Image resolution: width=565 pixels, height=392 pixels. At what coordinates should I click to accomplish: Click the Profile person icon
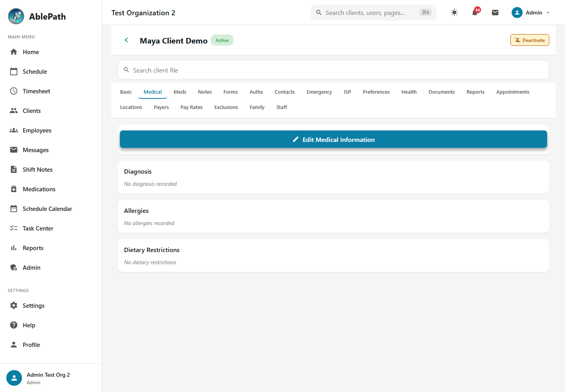[14, 345]
